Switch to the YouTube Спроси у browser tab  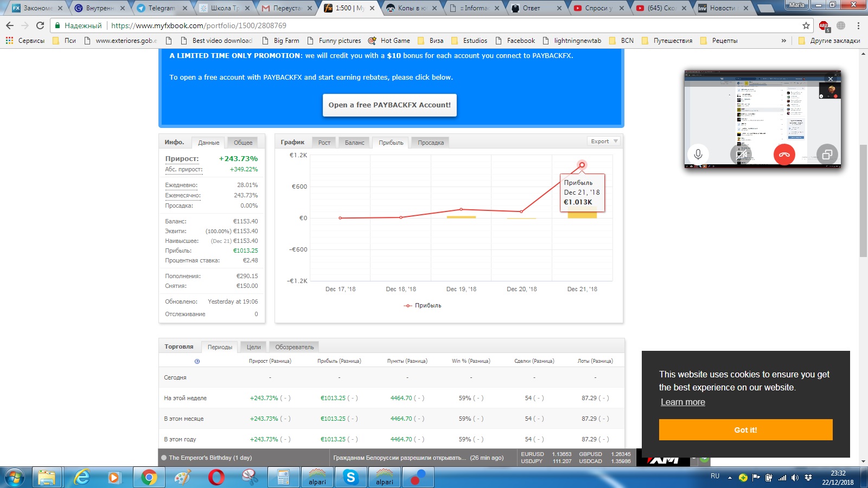click(x=599, y=8)
